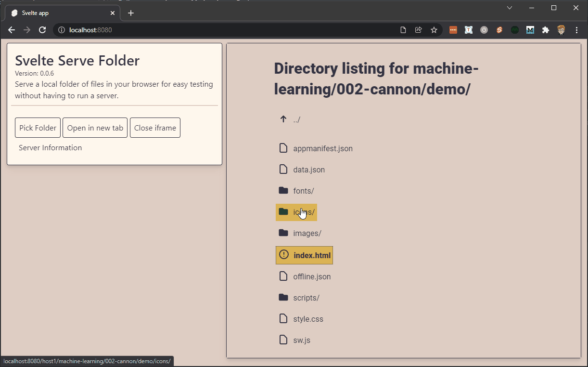The image size is (588, 367).
Task: Click the file icon next to appmanifest.json
Action: (x=283, y=148)
